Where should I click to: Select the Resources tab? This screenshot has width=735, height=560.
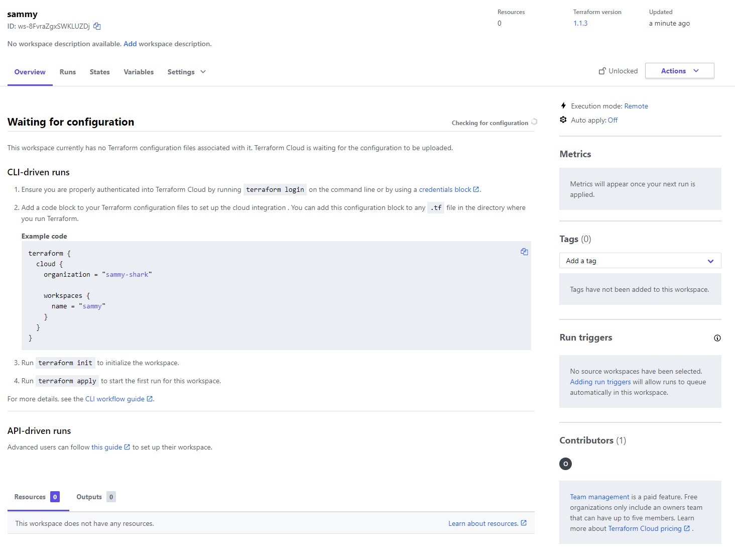37,497
